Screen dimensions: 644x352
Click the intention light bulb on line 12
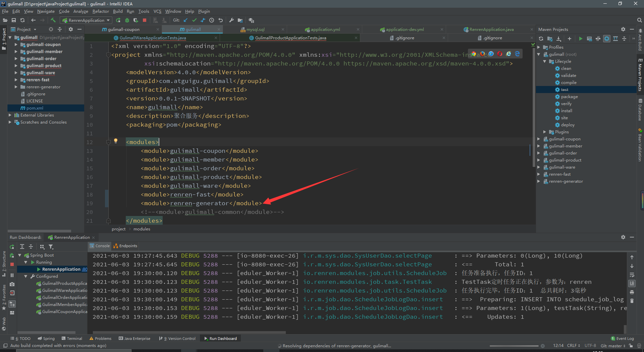116,141
